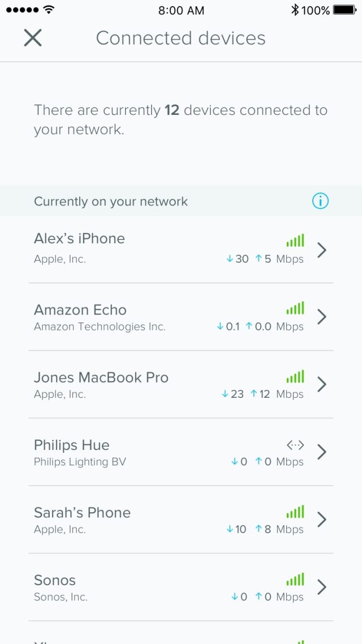Open Sonos details chevron
362x644 pixels.
point(322,587)
